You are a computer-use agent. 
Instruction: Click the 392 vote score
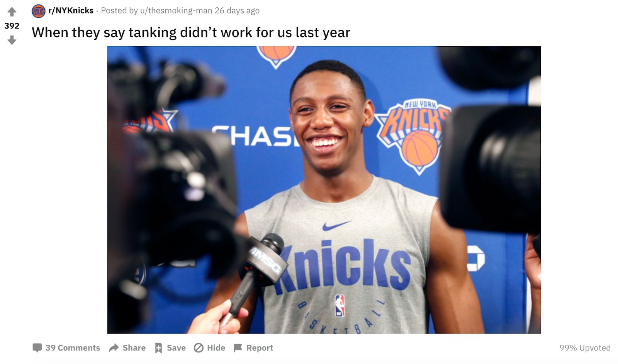[12, 26]
